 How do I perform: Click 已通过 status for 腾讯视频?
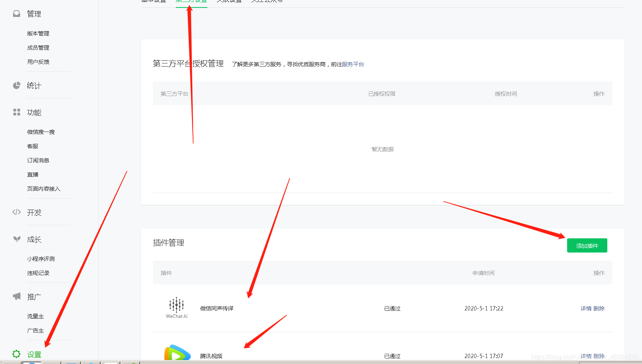click(x=393, y=356)
